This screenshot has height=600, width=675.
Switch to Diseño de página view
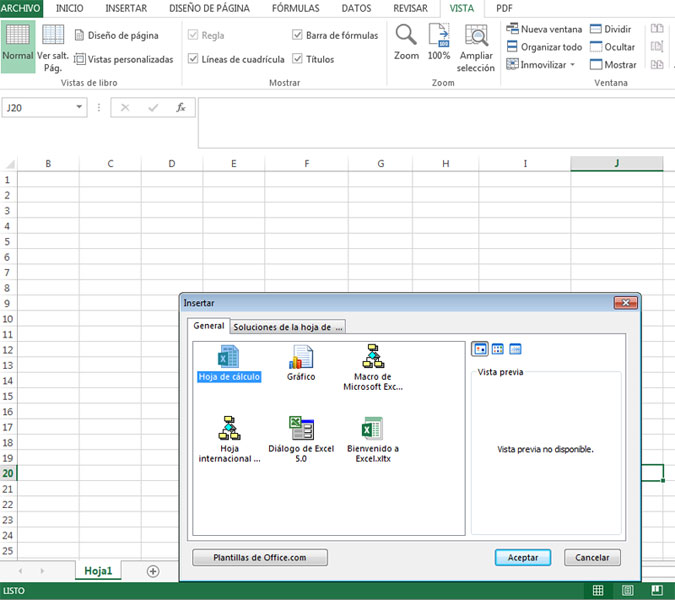tap(116, 35)
